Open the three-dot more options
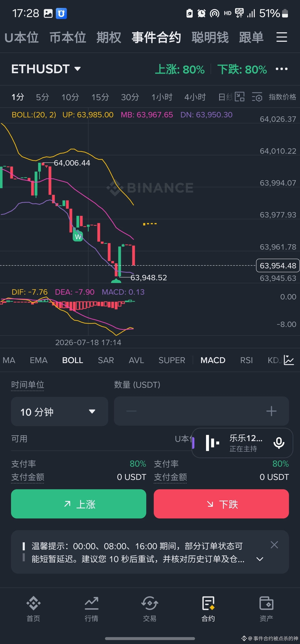The height and width of the screenshot is (644, 300). tap(281, 69)
